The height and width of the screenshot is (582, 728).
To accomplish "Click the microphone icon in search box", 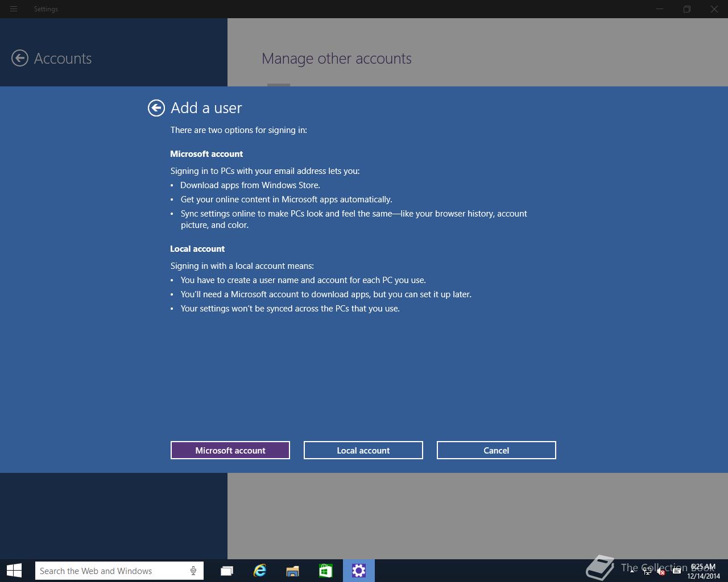I will click(x=193, y=571).
